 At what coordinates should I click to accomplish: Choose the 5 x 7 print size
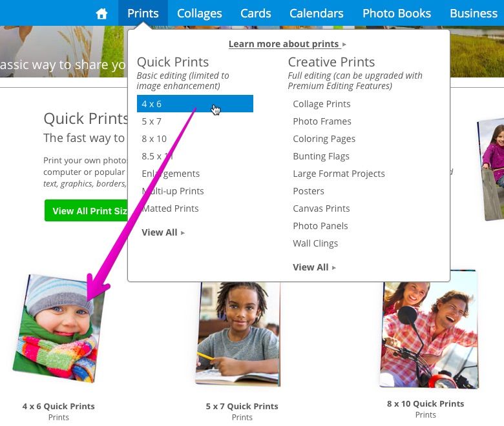point(152,121)
